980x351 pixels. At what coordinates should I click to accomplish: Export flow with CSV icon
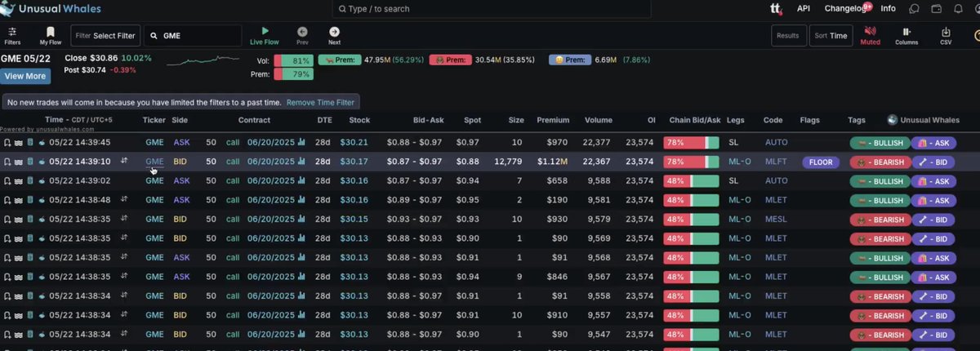pos(946,31)
